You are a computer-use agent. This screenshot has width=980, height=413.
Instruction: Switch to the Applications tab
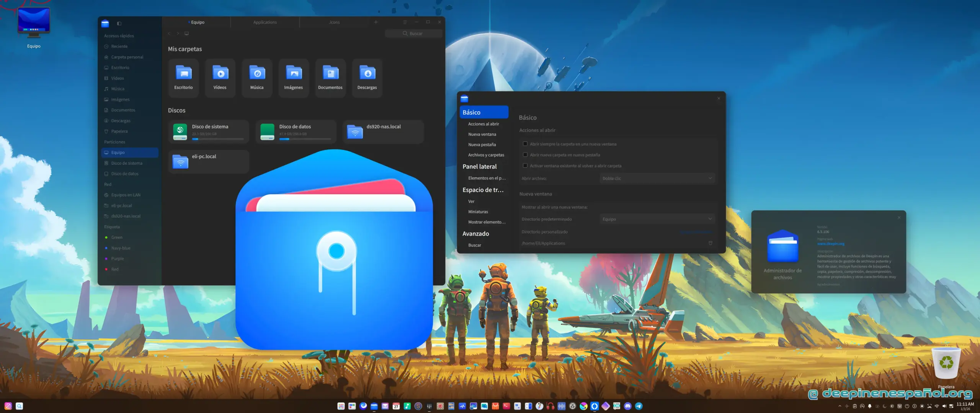click(x=265, y=22)
